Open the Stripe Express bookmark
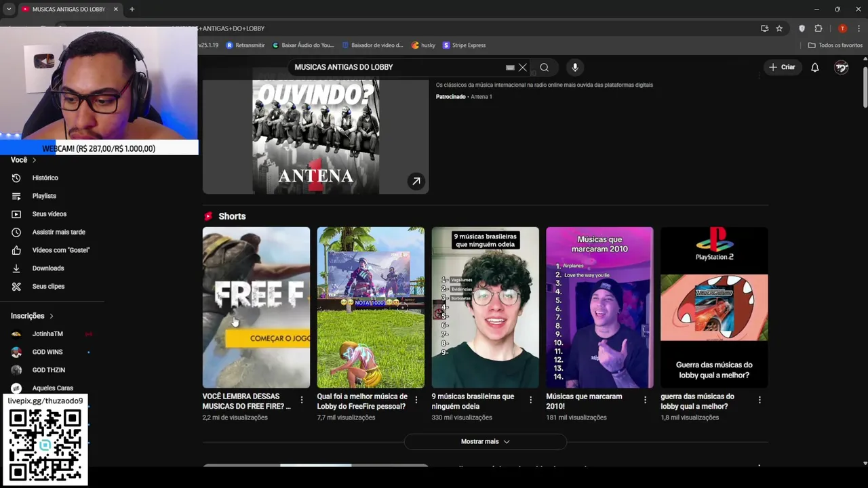 point(465,45)
